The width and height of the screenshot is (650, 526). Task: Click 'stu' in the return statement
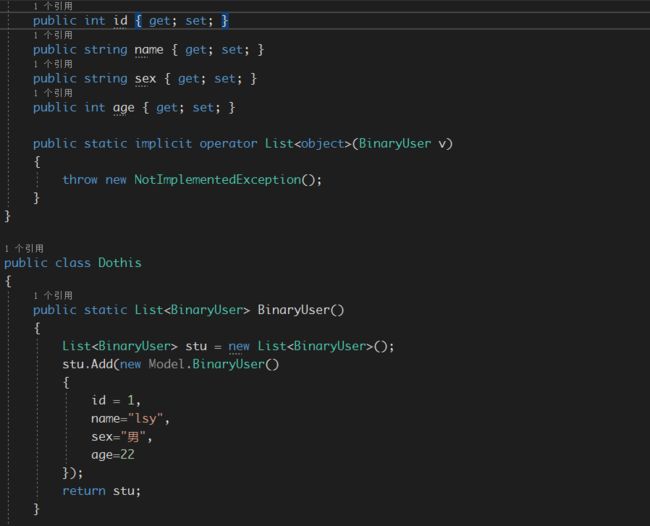[x=124, y=491]
